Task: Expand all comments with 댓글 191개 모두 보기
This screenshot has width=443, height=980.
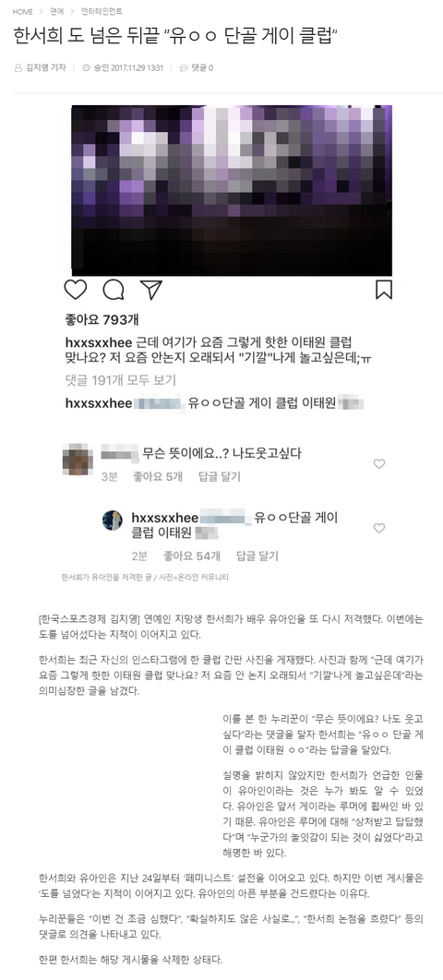Action: [121, 380]
